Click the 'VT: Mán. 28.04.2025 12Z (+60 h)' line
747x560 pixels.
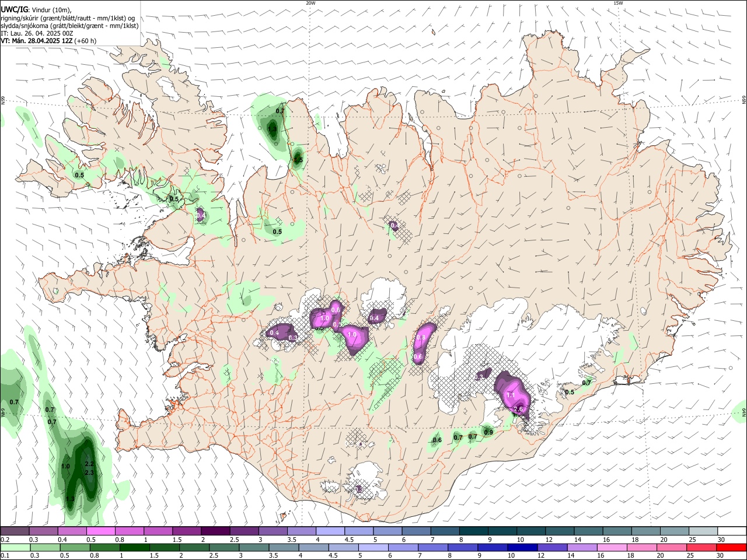[48, 41]
